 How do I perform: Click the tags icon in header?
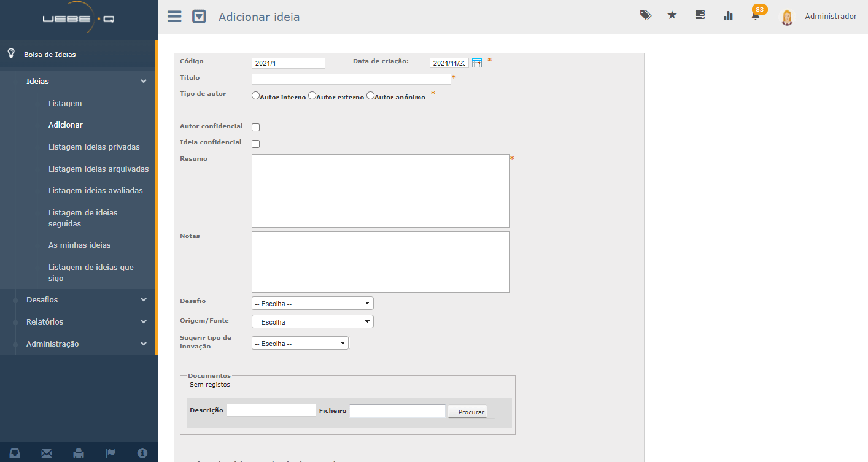tap(645, 16)
